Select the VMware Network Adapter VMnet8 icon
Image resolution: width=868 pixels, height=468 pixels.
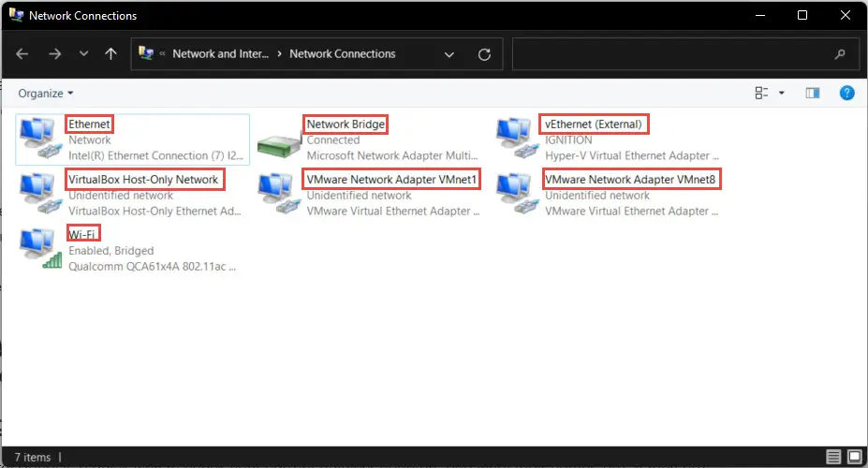(x=517, y=194)
